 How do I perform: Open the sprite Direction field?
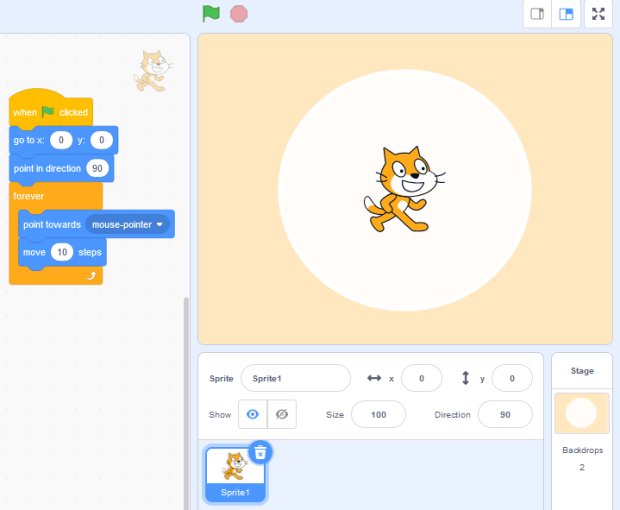point(504,414)
